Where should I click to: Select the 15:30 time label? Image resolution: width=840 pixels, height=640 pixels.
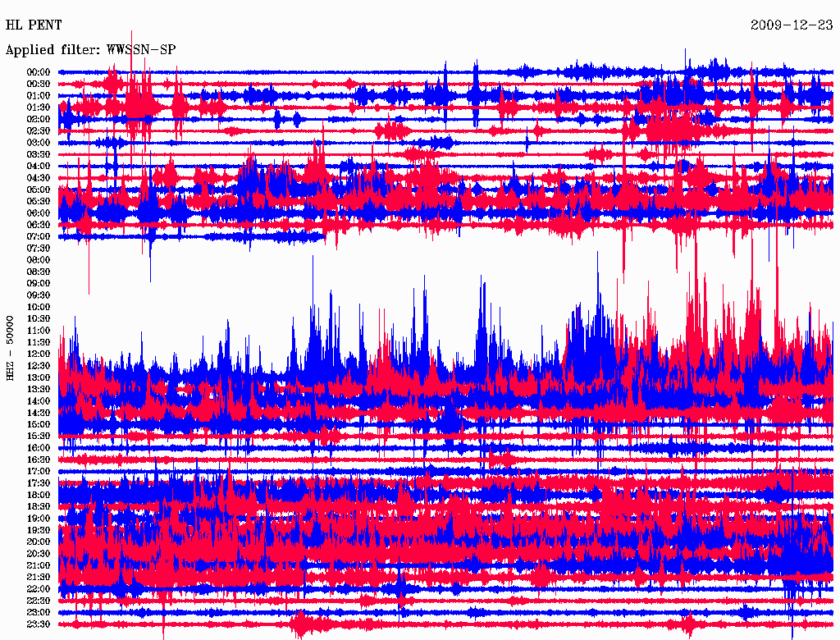click(x=39, y=436)
